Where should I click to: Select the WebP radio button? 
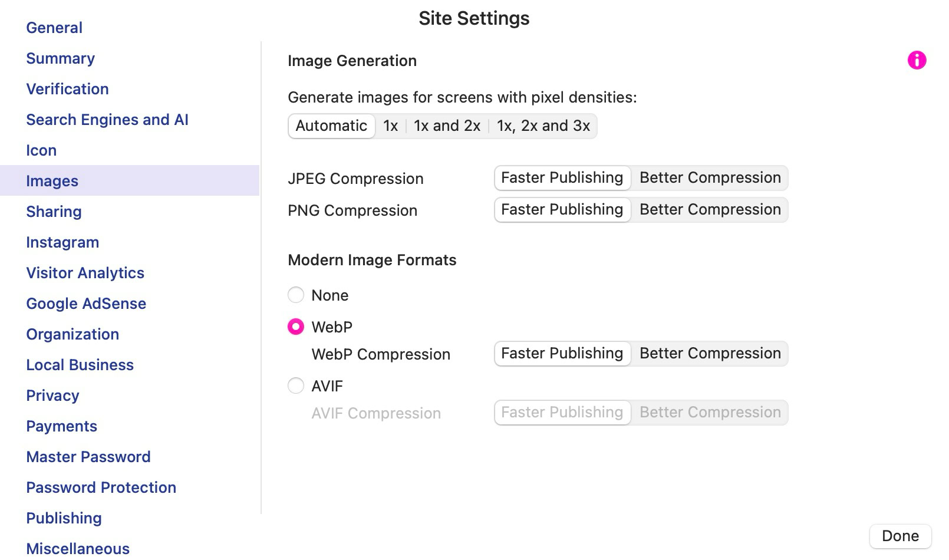click(x=296, y=327)
